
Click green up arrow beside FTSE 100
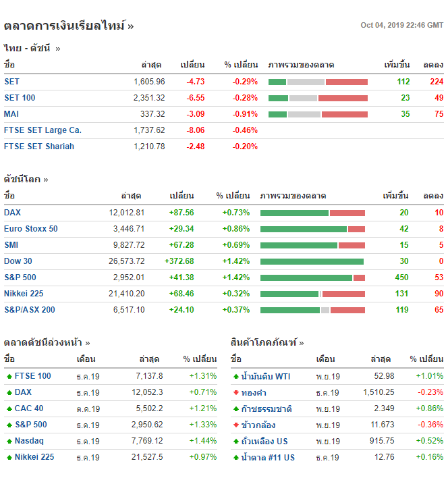tap(9, 377)
